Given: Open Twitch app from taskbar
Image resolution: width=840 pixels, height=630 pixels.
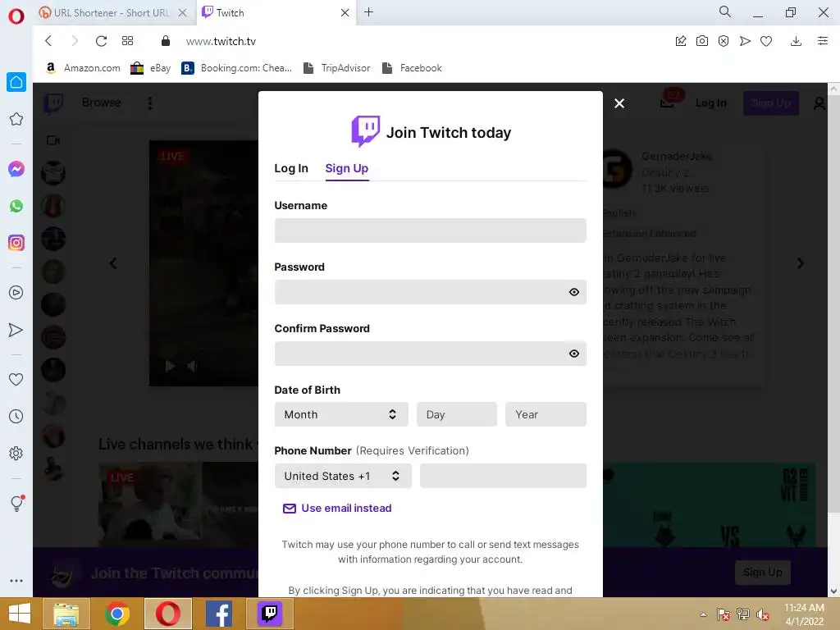Looking at the screenshot, I should click(270, 614).
